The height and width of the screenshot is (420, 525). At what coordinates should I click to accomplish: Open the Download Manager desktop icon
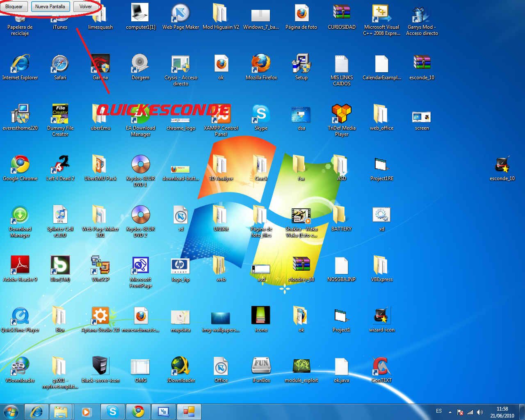click(20, 222)
